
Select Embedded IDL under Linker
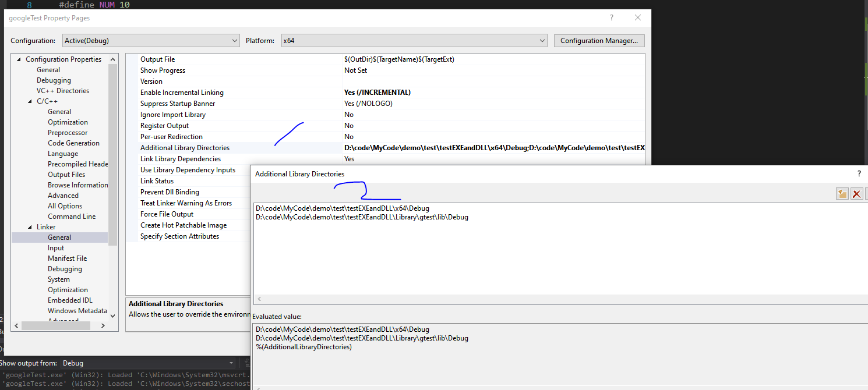[x=69, y=300]
